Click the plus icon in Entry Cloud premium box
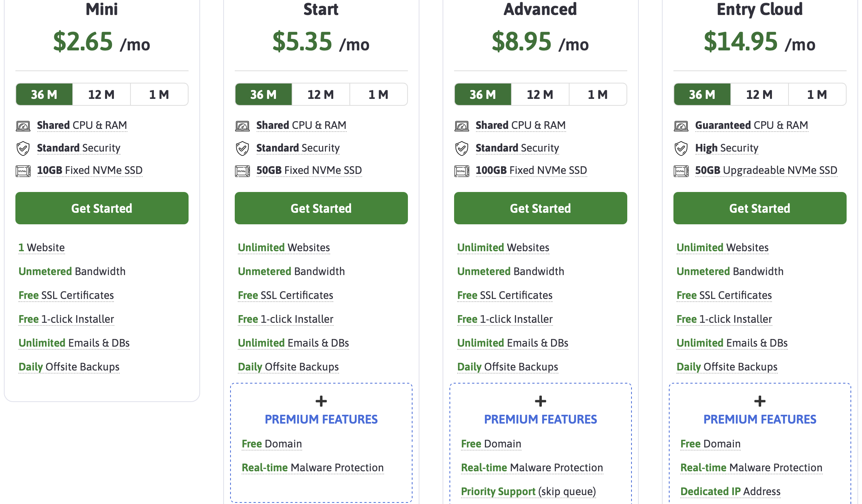862x504 pixels. click(x=760, y=401)
